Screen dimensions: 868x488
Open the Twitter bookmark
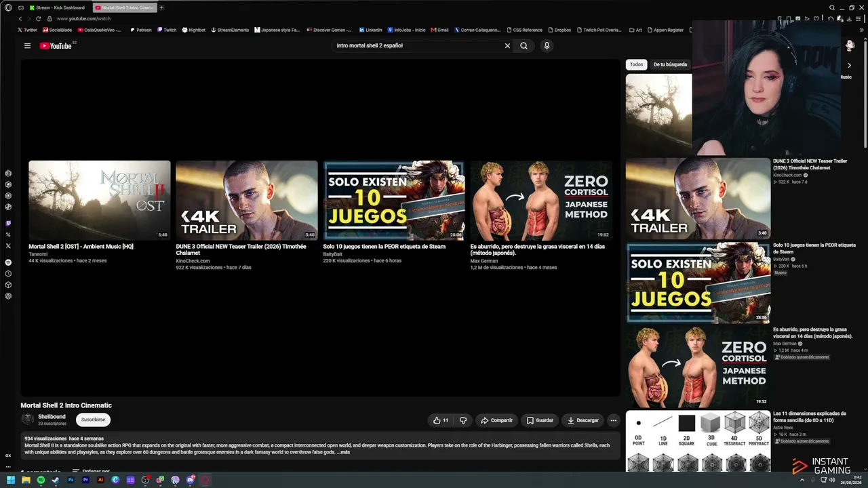click(x=28, y=30)
